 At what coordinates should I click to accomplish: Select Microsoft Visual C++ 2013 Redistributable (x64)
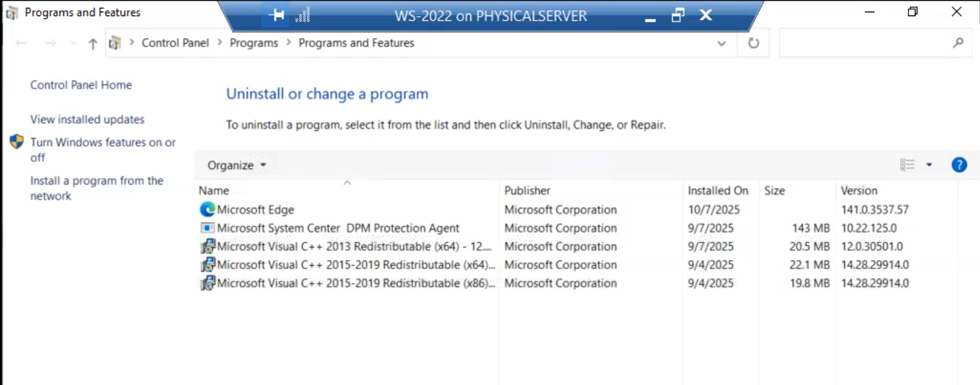point(354,246)
